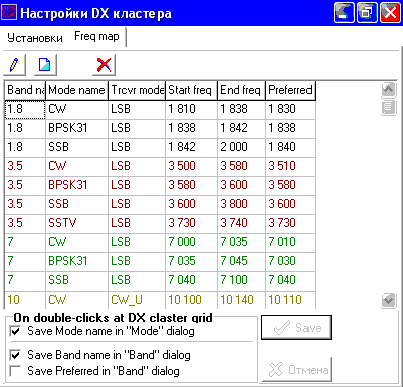The width and height of the screenshot is (403, 387).
Task: Select the 1.8 BPSK31 mode cell
Action: [x=77, y=128]
